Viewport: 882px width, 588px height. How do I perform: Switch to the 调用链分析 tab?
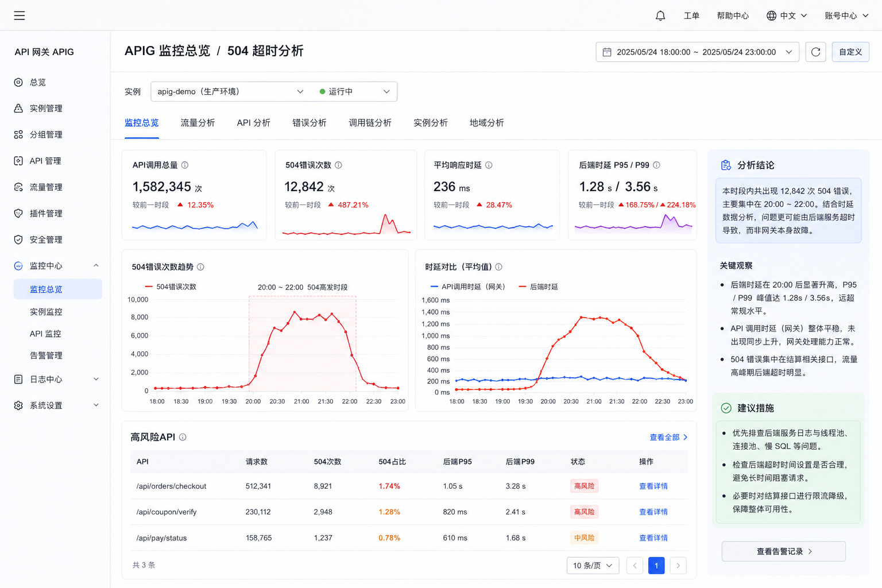(x=370, y=123)
